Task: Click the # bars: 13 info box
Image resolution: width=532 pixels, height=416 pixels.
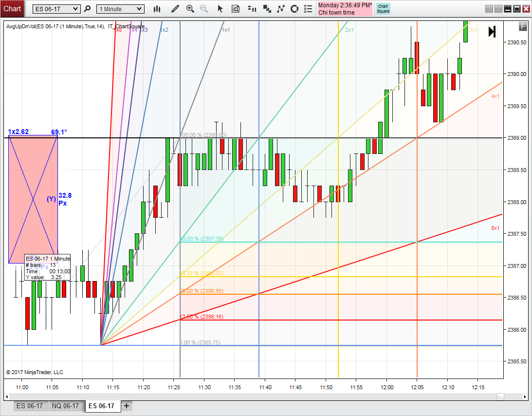Action: tap(47, 268)
